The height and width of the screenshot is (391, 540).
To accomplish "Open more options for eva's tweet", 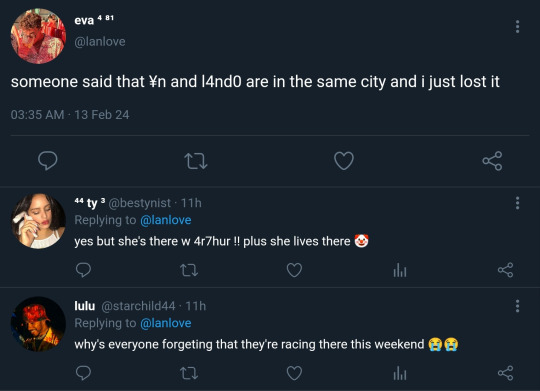I will [x=517, y=27].
